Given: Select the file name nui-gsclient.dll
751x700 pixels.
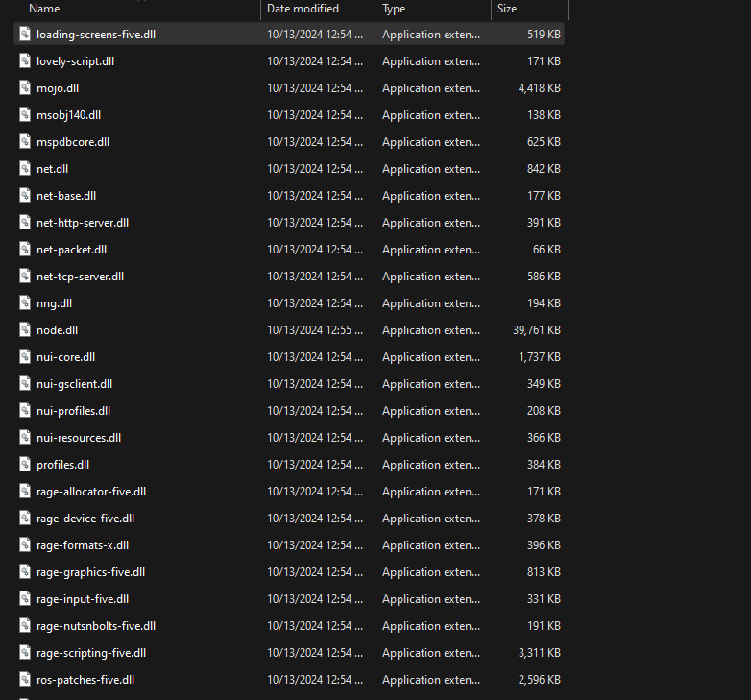Looking at the screenshot, I should pos(74,384).
